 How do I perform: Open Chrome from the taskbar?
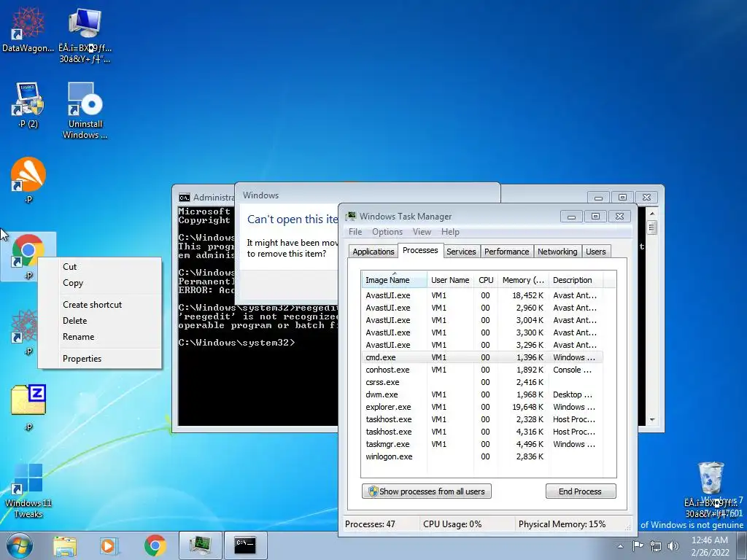155,546
